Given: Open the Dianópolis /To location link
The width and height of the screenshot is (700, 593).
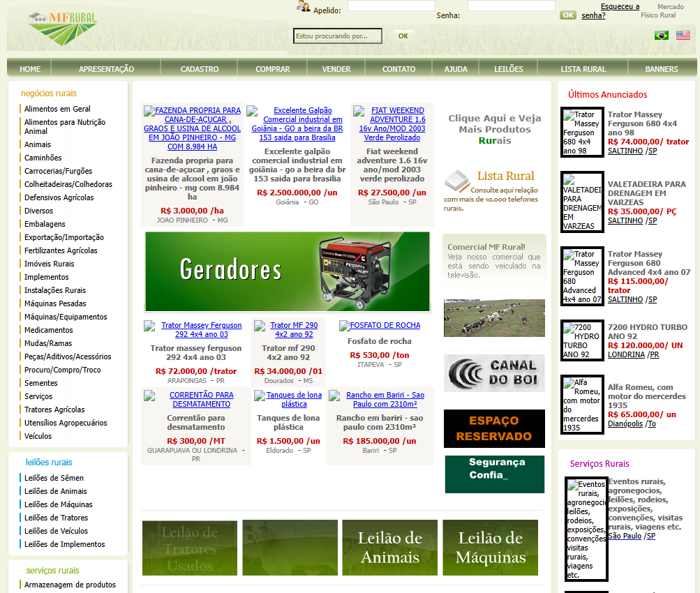Looking at the screenshot, I should click(x=632, y=424).
